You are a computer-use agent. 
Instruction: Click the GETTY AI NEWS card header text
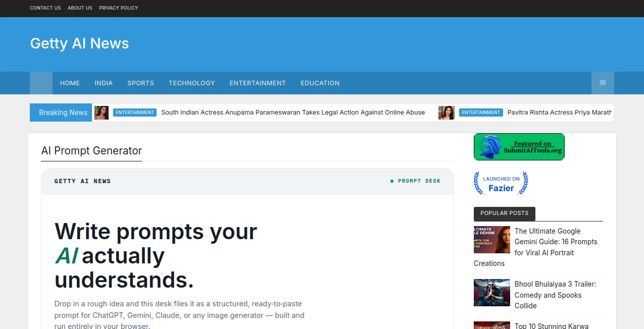click(83, 181)
